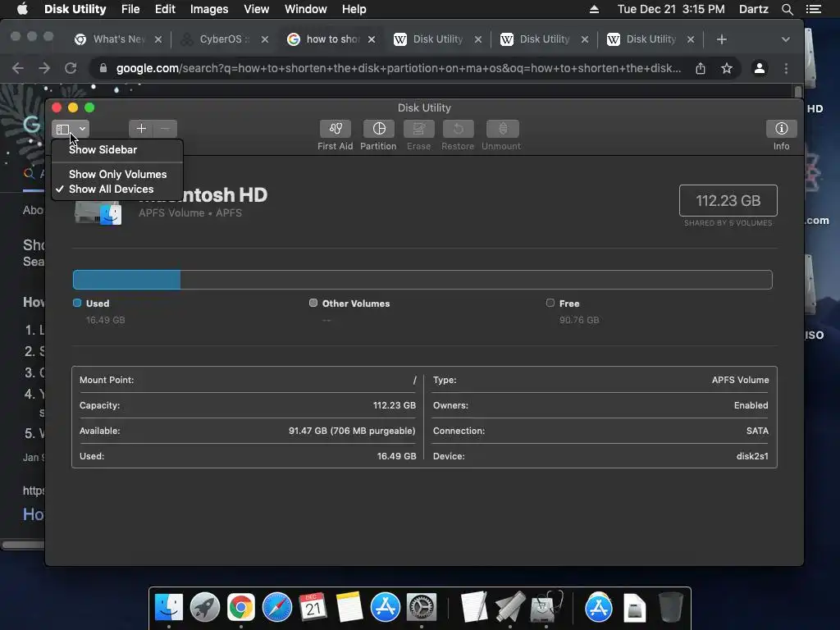Click the SATA connection value

pos(757,431)
